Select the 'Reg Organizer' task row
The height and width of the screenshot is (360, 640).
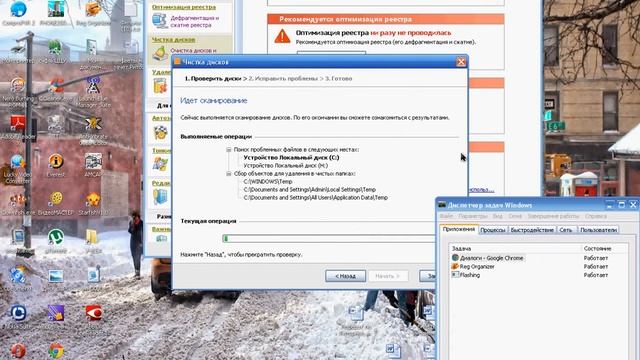click(x=473, y=267)
